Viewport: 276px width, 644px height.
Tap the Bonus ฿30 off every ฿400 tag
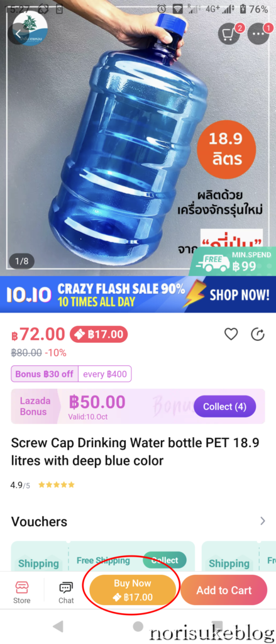pos(71,374)
